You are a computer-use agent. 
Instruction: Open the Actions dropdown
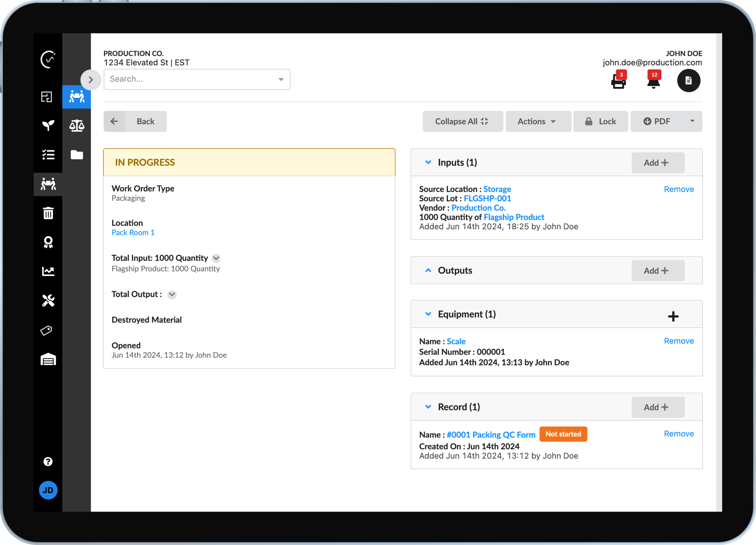(x=538, y=121)
